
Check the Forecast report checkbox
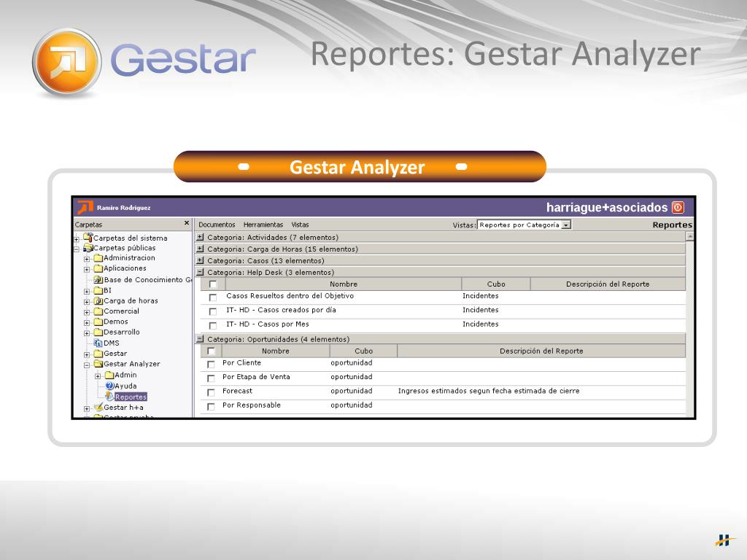[x=211, y=392]
